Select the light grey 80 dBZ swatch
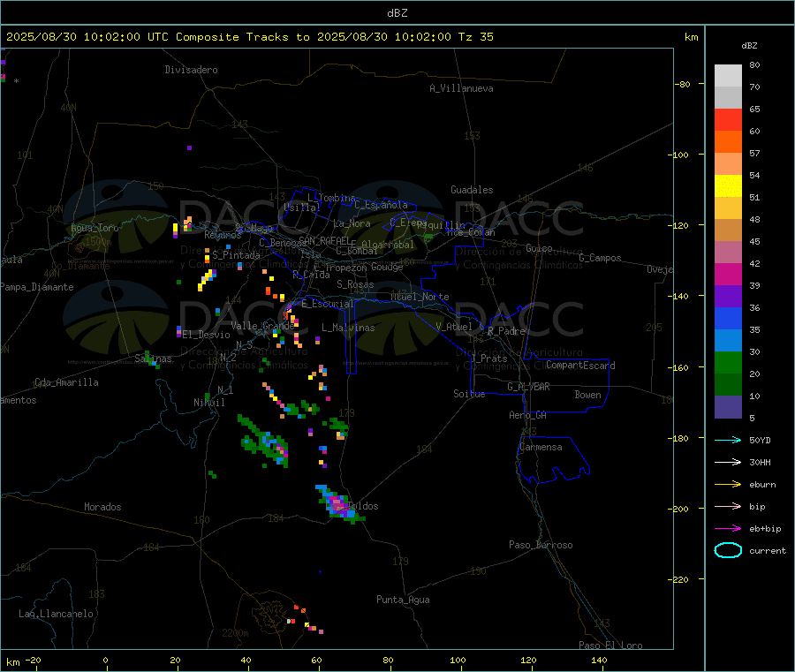This screenshot has height=672, width=795. coord(728,76)
